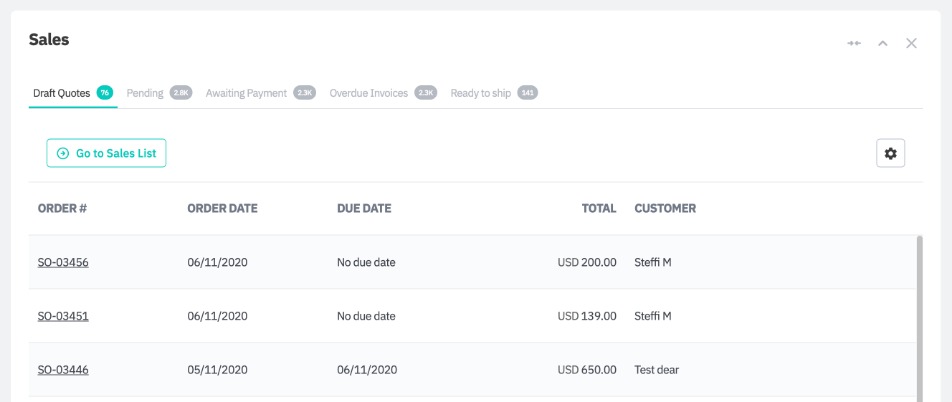Click the Test dear customer cell
Image resolution: width=952 pixels, height=402 pixels.
(x=657, y=370)
